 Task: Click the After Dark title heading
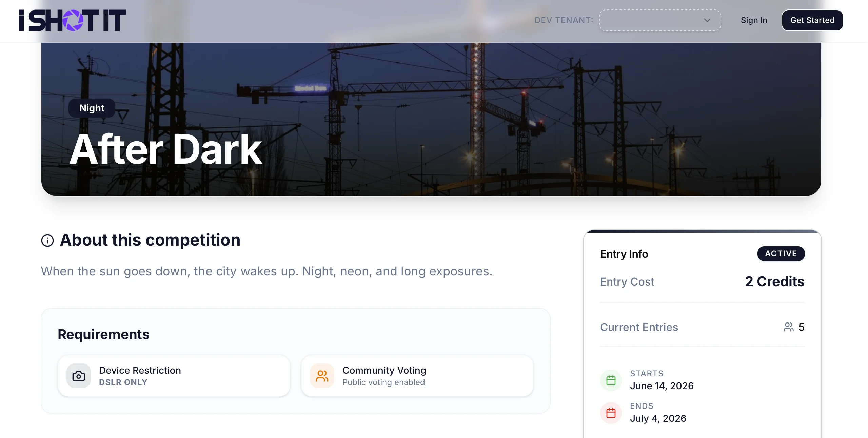coord(166,149)
